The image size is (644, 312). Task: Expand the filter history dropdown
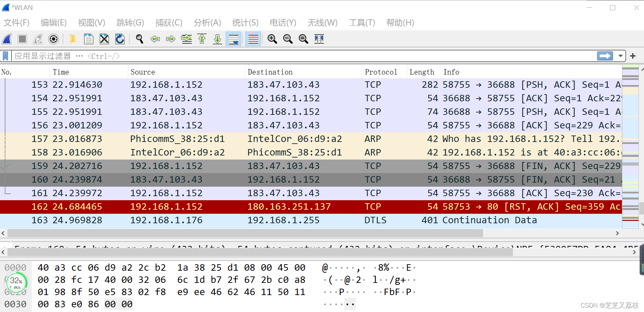click(x=621, y=56)
